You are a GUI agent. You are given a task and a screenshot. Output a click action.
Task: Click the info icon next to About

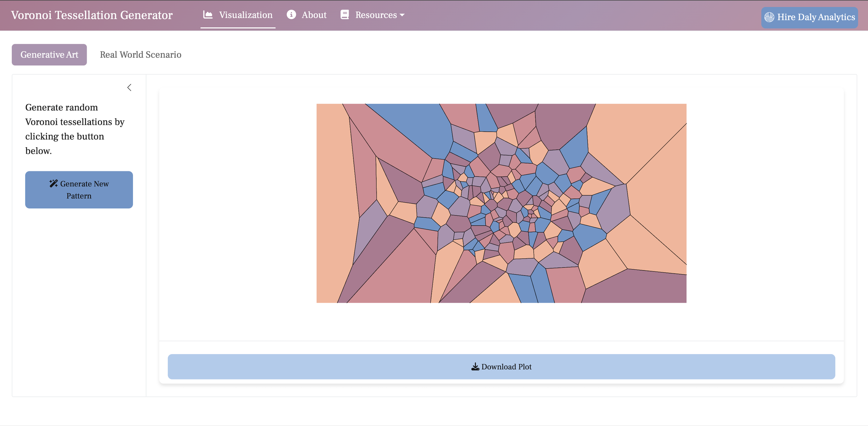(291, 15)
